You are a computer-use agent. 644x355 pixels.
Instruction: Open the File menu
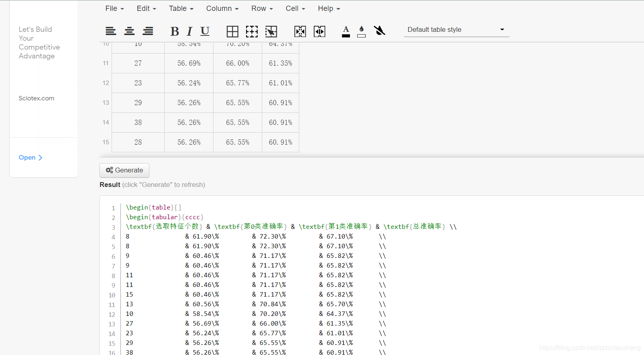point(114,8)
